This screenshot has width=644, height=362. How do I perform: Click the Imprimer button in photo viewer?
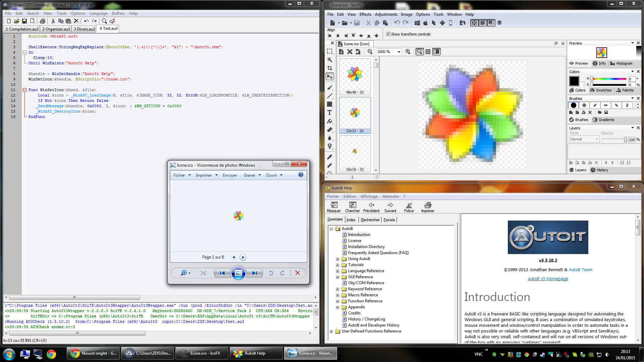point(204,175)
